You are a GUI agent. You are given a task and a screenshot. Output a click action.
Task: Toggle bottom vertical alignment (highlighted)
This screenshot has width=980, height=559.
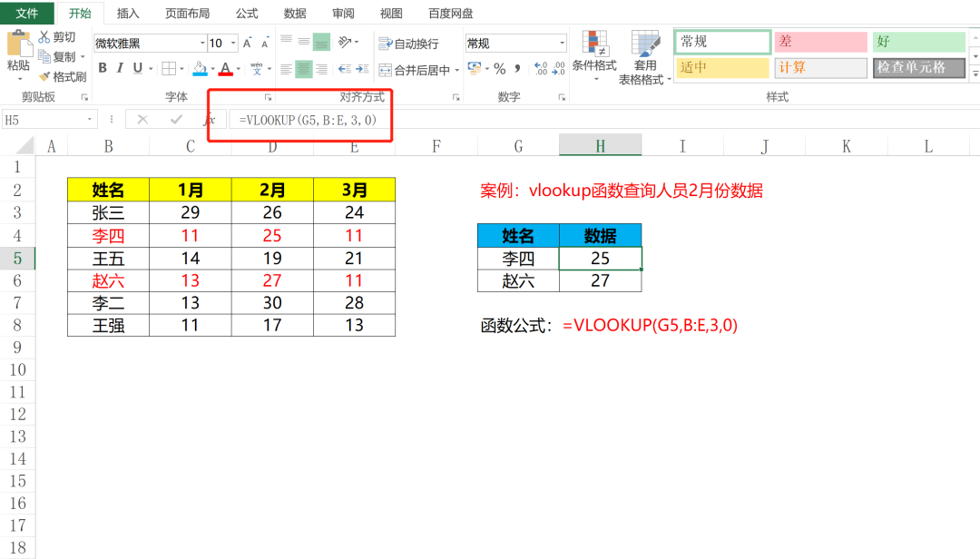(x=321, y=42)
